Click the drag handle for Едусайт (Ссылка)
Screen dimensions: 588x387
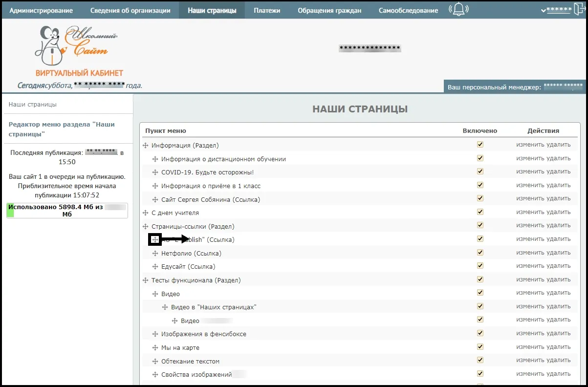[x=155, y=267]
